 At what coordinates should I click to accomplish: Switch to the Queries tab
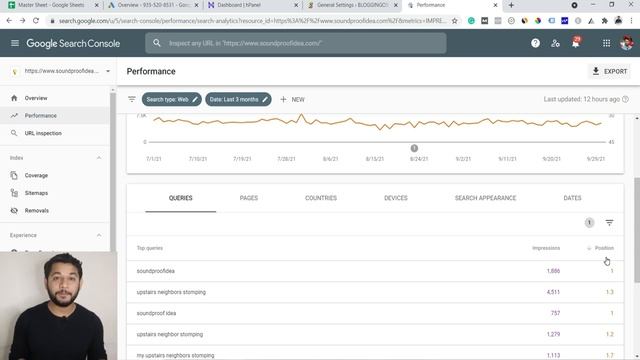[180, 198]
